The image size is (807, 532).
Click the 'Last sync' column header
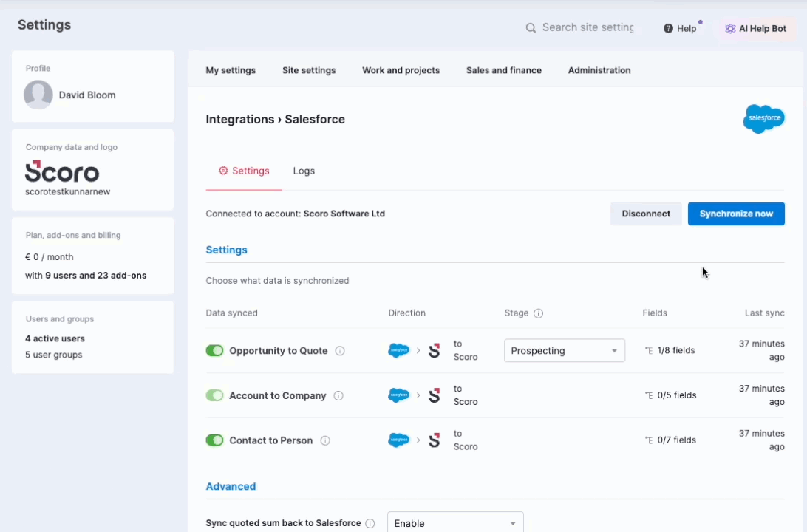point(764,313)
